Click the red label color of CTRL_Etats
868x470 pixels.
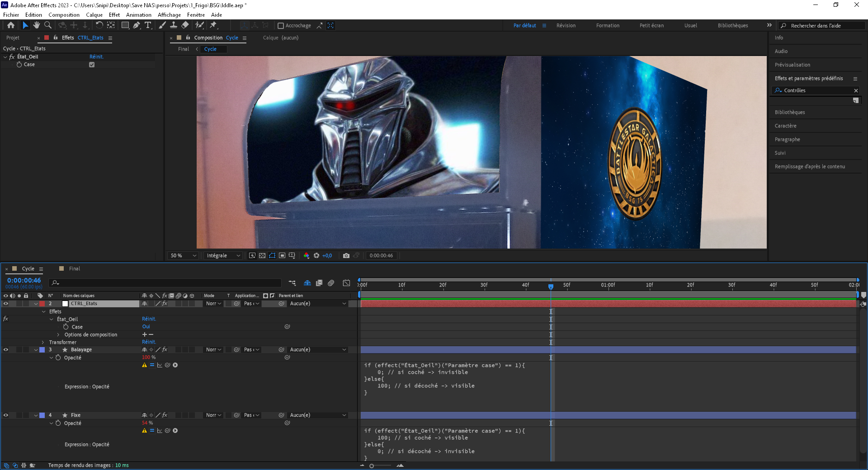pyautogui.click(x=42, y=304)
